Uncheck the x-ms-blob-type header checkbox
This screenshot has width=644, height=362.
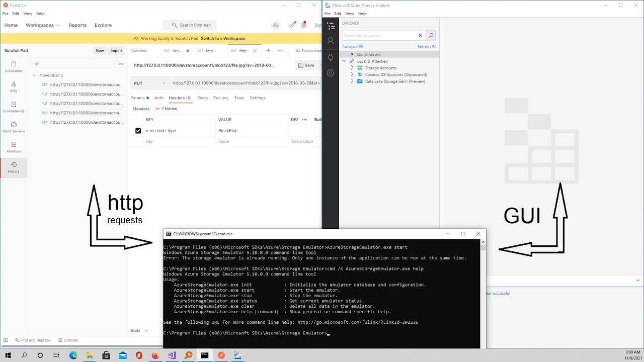138,131
